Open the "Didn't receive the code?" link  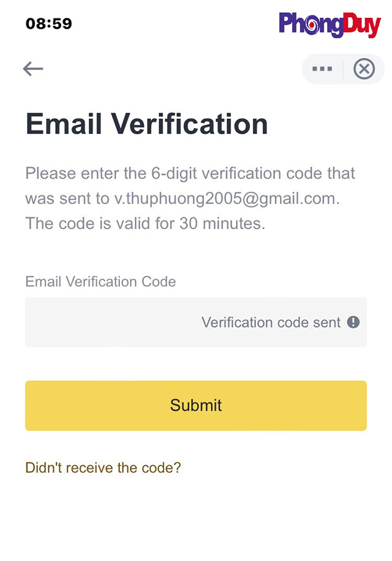coord(103,468)
